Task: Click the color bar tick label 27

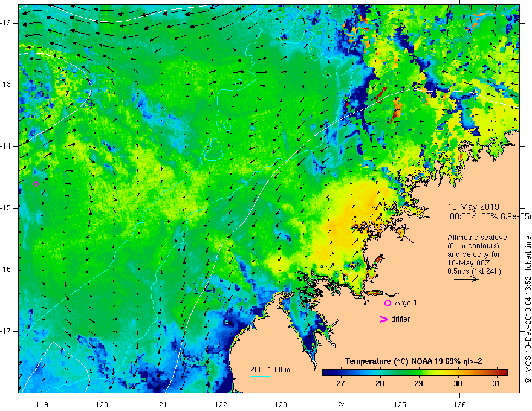Action: point(340,384)
